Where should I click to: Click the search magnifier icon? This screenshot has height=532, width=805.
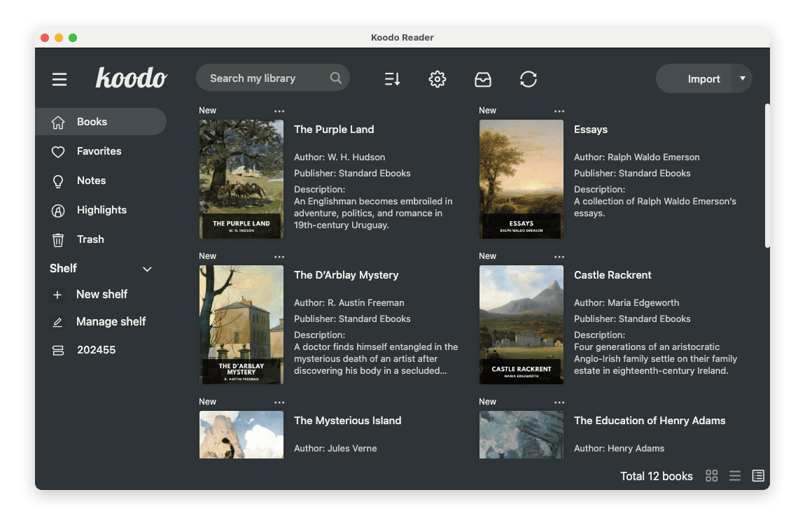point(336,78)
